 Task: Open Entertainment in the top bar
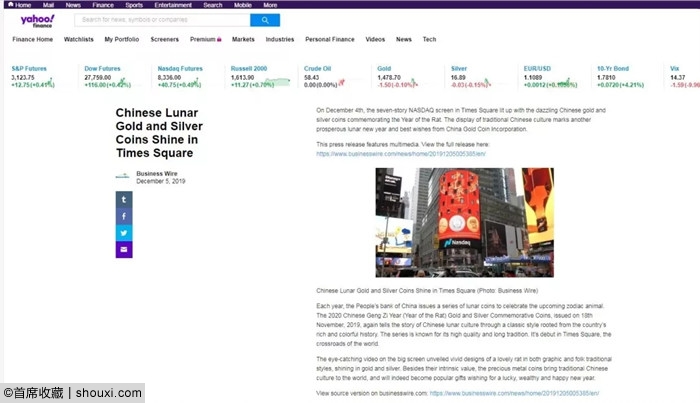click(173, 5)
